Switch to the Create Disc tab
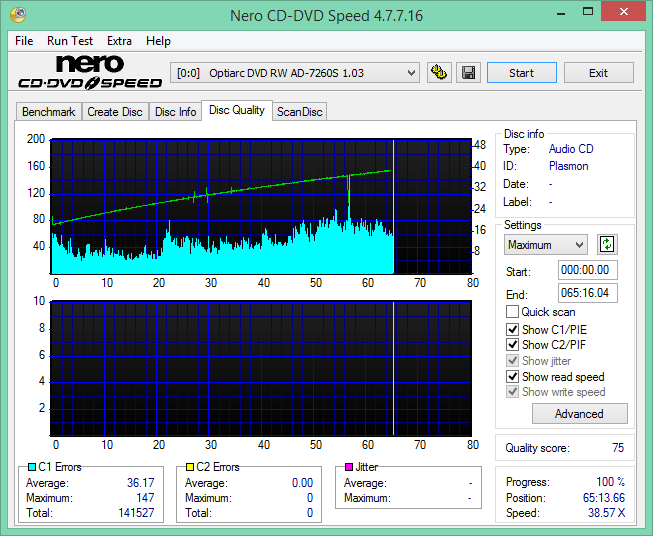 [x=115, y=112]
